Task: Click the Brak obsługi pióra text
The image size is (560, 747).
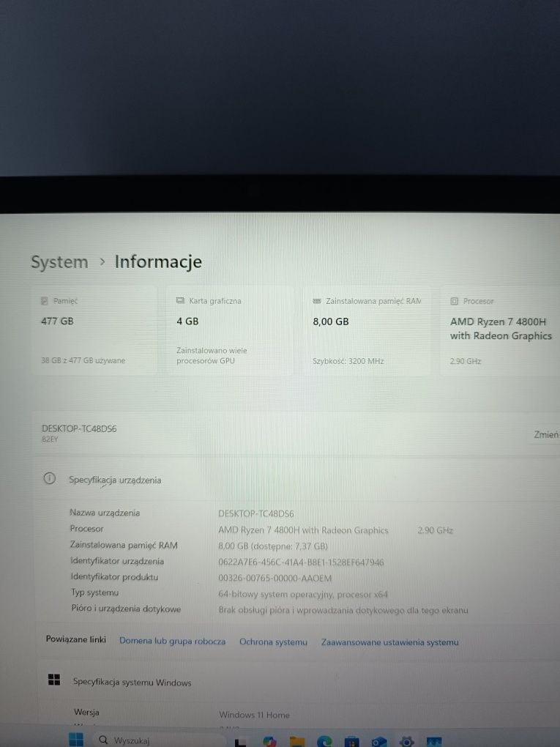Action: click(343, 610)
